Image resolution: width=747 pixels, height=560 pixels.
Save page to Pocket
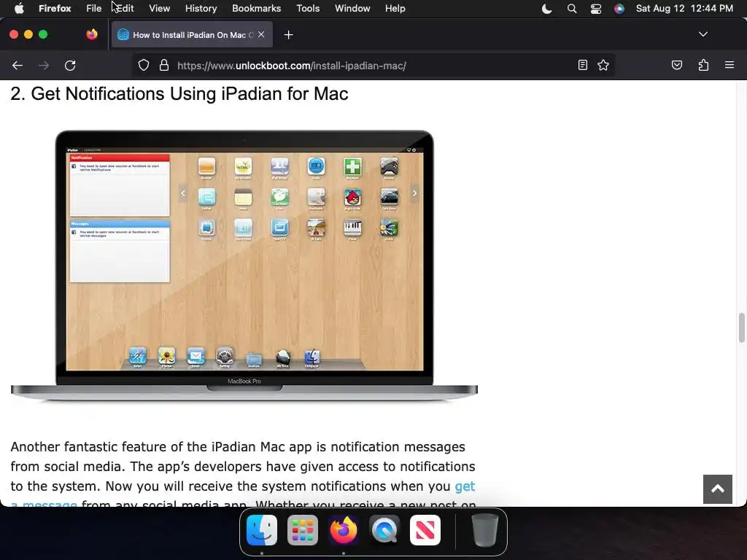click(x=676, y=65)
